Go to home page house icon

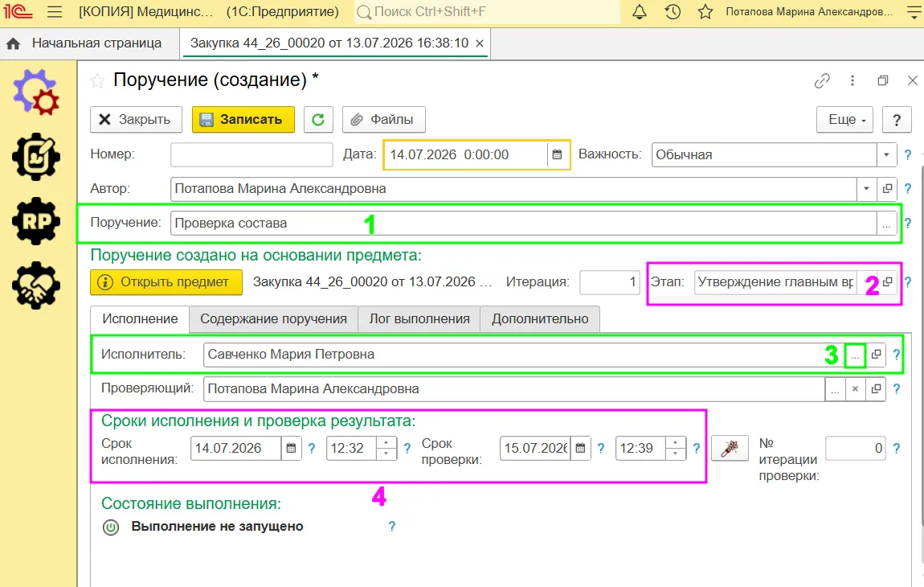(x=13, y=43)
